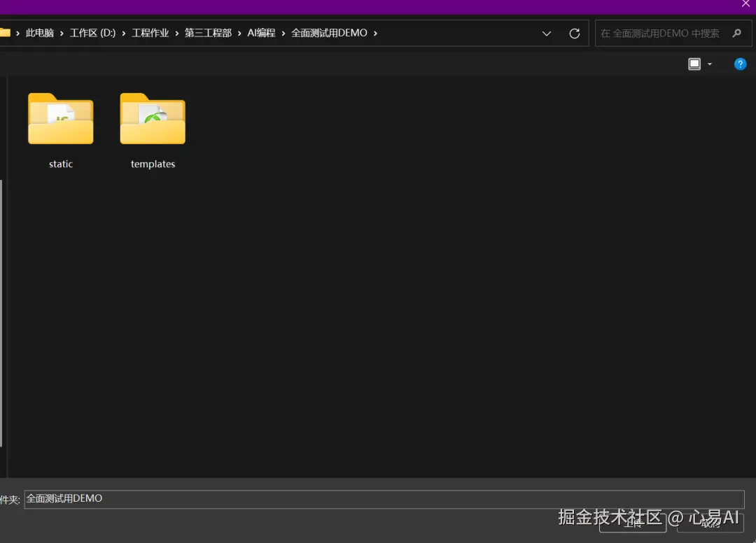Image resolution: width=756 pixels, height=543 pixels.
Task: Click the navigation pane scrollbar
Action: [1, 313]
